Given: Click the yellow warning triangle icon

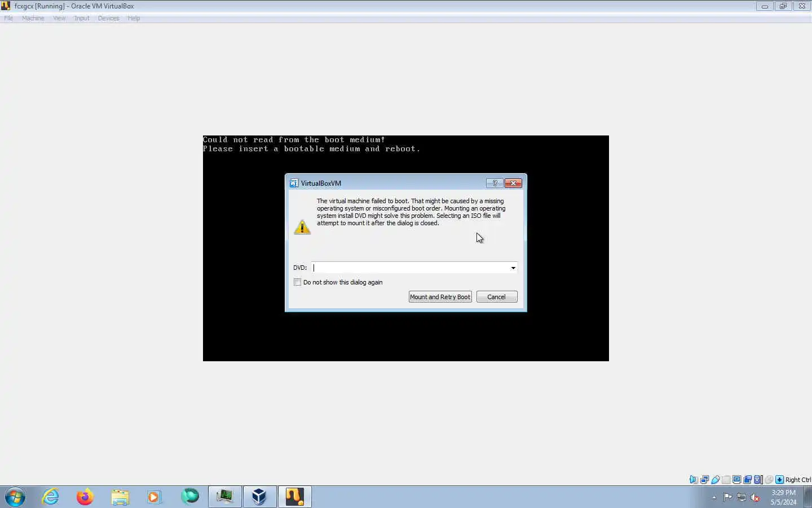Looking at the screenshot, I should click(302, 227).
